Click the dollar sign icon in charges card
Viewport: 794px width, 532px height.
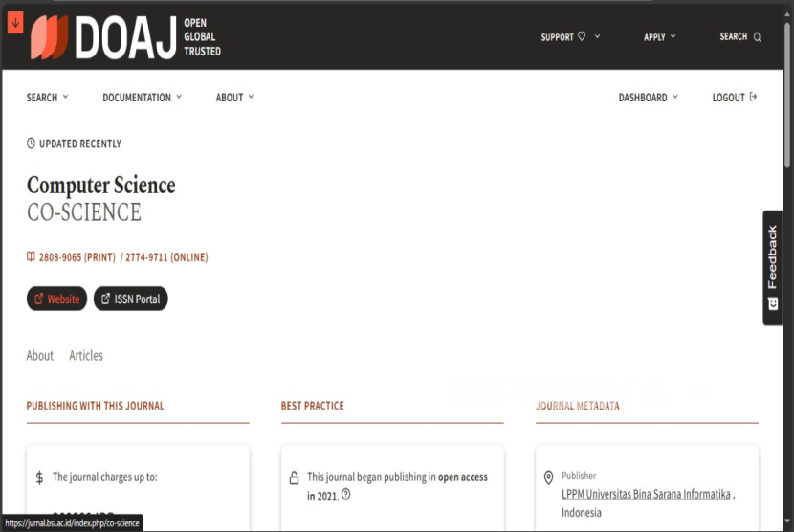[x=39, y=477]
